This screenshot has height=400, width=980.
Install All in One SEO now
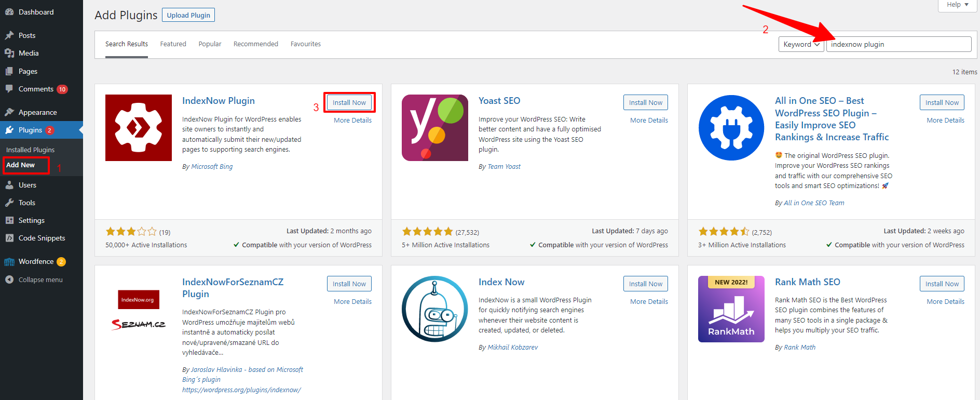tap(942, 102)
